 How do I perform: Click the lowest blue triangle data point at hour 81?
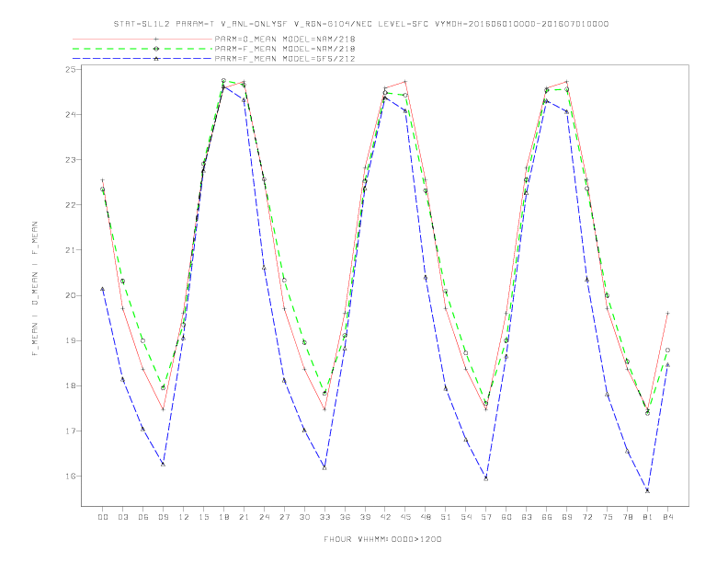[x=648, y=490]
